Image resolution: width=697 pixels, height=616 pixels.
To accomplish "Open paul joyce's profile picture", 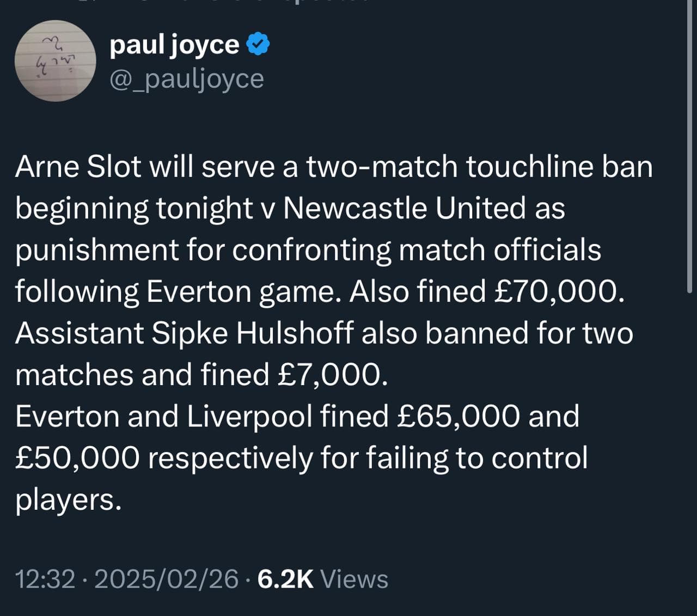I will (x=55, y=61).
